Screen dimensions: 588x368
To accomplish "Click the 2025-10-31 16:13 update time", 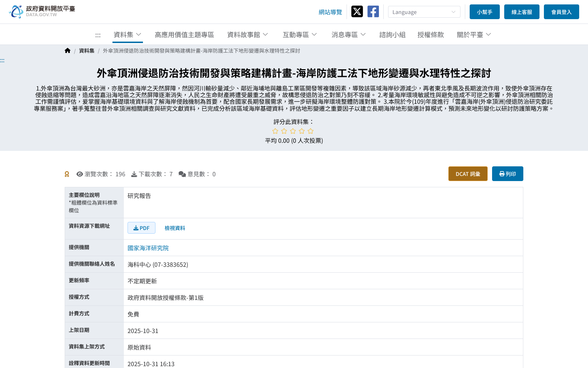I will (x=151, y=364).
